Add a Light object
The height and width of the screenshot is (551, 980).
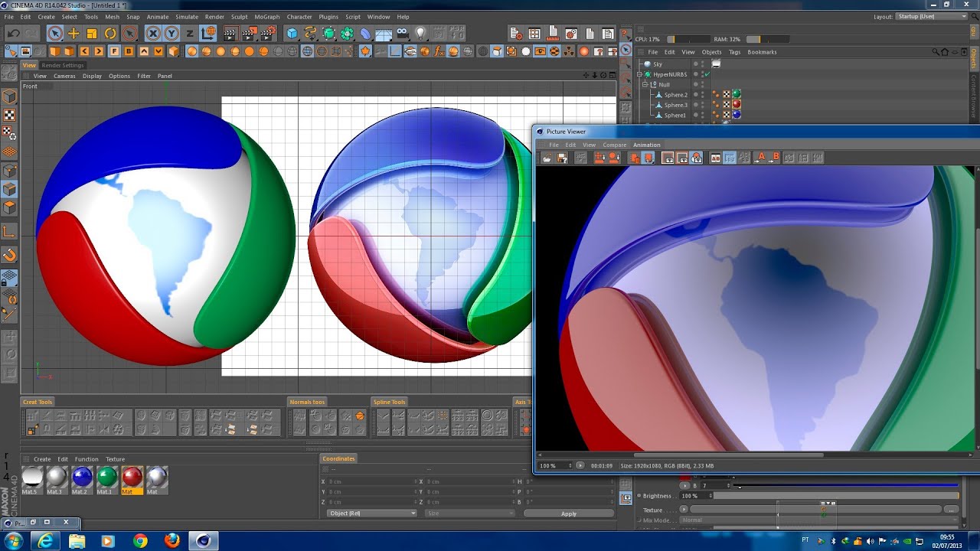point(420,34)
